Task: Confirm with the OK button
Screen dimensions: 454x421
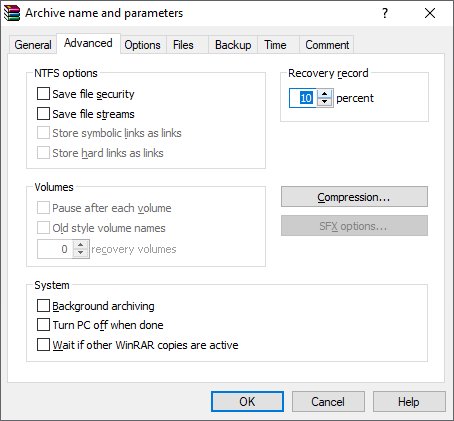Action: pos(247,402)
